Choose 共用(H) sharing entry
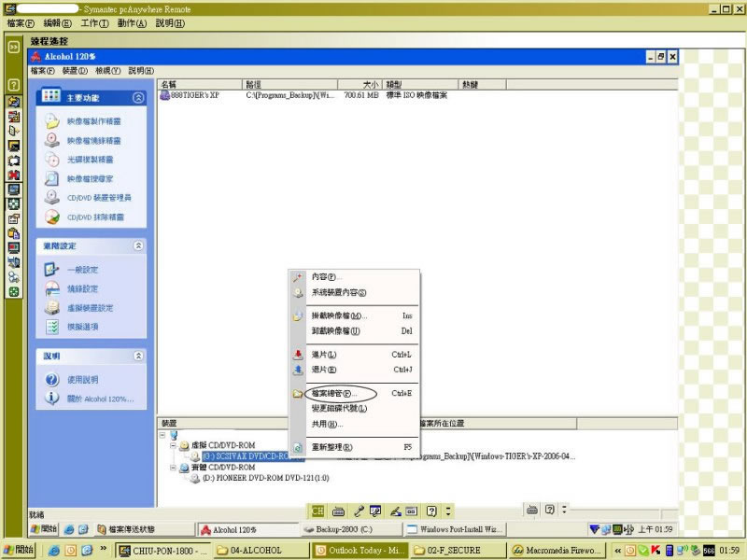 click(354, 424)
